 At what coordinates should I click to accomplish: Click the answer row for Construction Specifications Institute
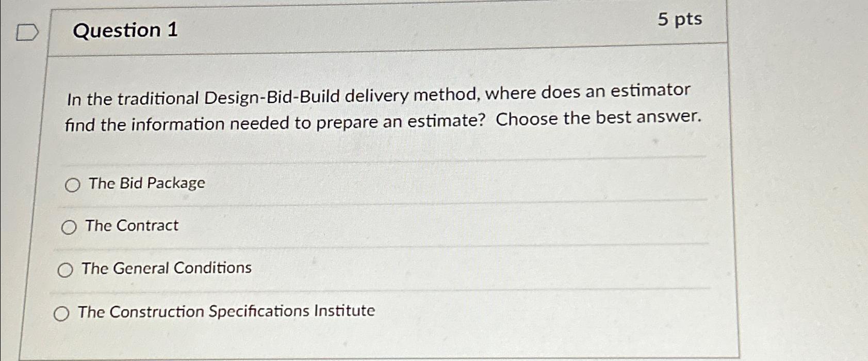(x=225, y=310)
